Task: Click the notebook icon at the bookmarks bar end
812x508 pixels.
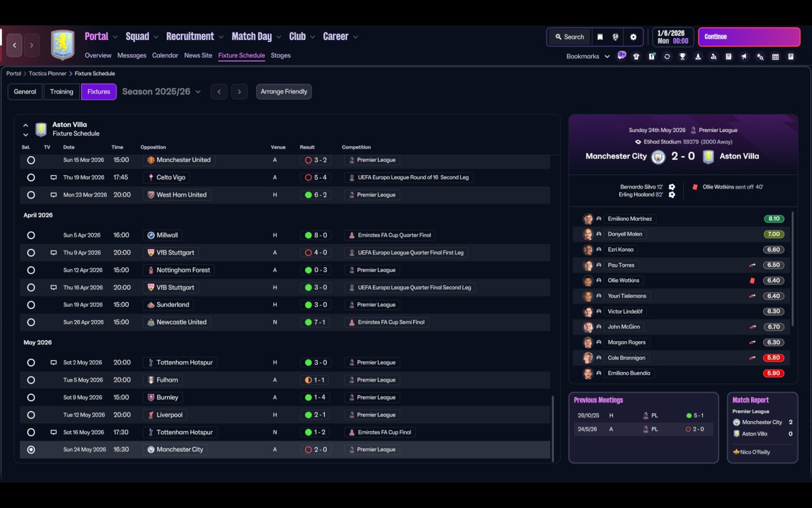Action: click(x=791, y=57)
